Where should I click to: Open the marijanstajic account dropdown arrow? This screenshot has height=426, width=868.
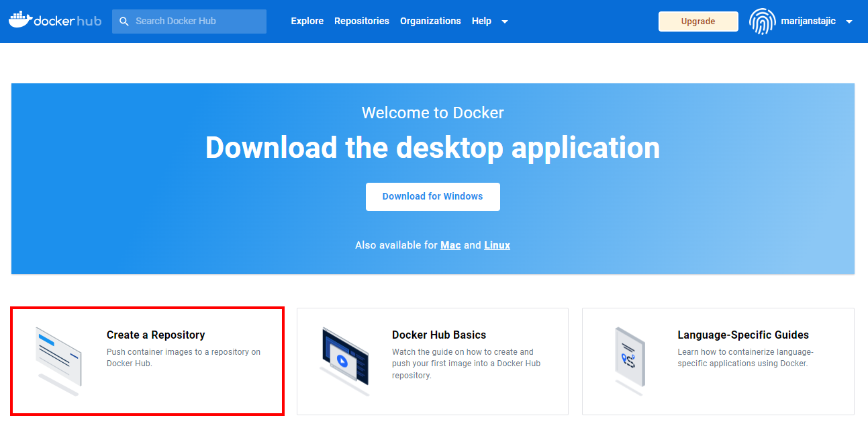tap(849, 22)
